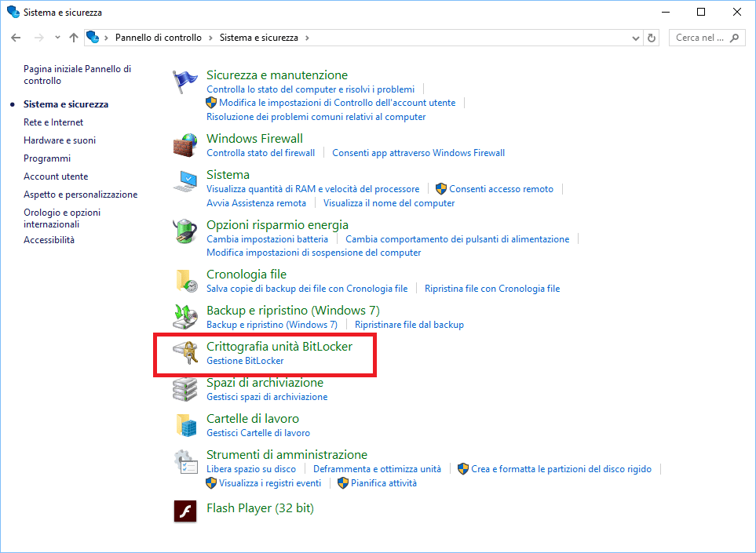Click the Flash Player icon
The height and width of the screenshot is (553, 756).
pos(185,511)
